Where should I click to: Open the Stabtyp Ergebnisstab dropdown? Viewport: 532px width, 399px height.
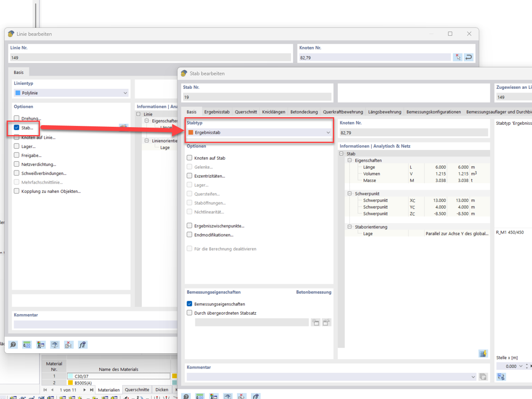328,132
